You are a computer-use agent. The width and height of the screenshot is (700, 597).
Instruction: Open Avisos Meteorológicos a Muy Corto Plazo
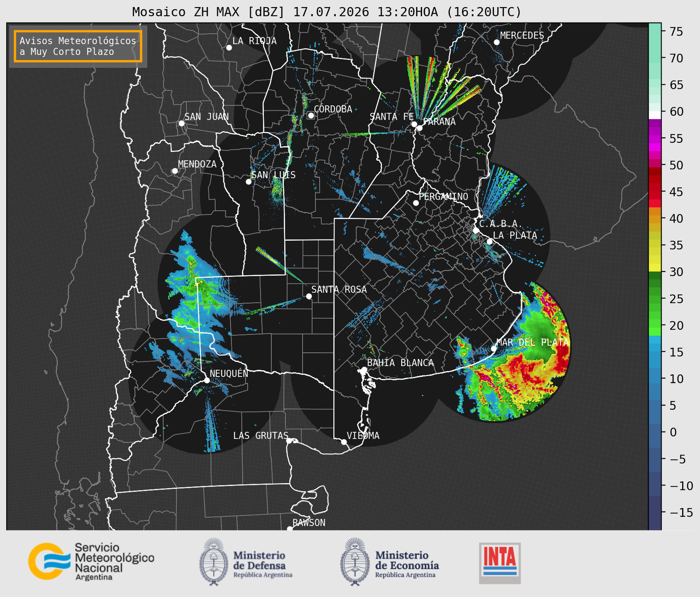pos(78,46)
